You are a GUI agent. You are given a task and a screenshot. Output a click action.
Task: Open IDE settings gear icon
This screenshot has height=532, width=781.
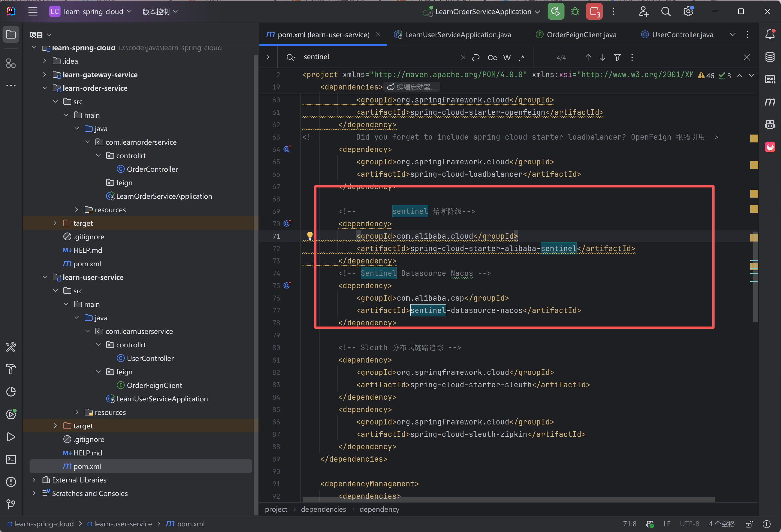688,12
